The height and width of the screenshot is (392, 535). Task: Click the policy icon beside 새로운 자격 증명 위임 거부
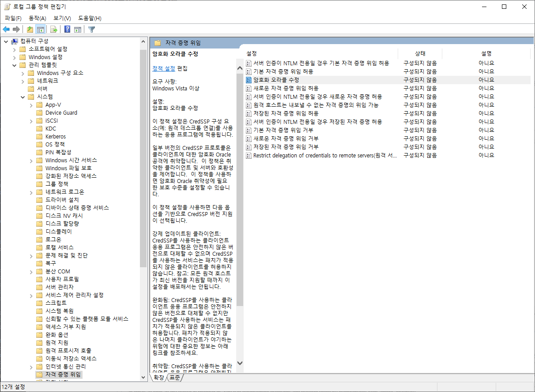click(x=249, y=138)
